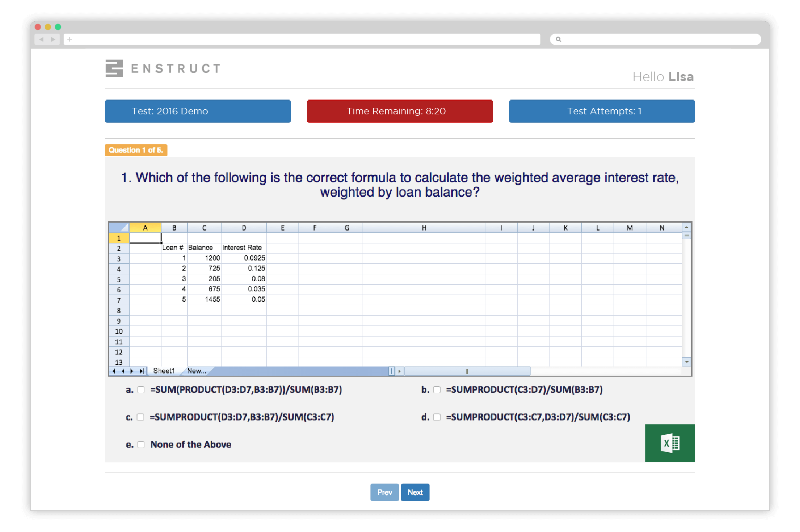
Task: Select cell with balance 675
Action: tap(204, 289)
